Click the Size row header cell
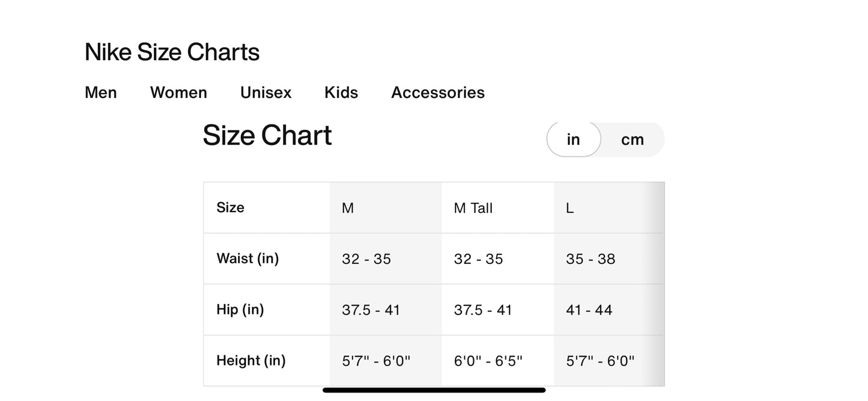This screenshot has height=401, width=868. (x=231, y=207)
